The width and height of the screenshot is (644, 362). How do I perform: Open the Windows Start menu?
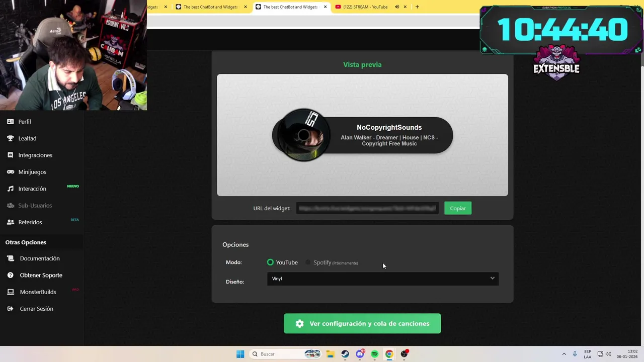pos(240,354)
